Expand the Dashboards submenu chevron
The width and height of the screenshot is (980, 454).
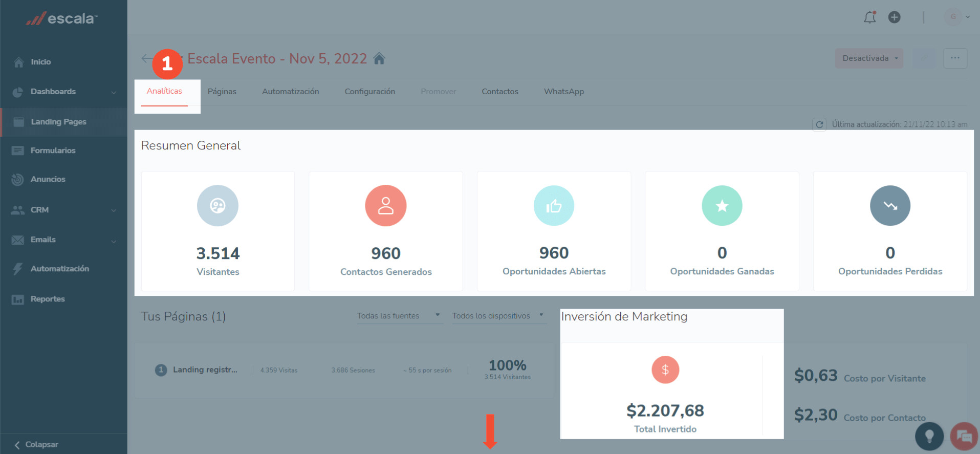point(114,93)
